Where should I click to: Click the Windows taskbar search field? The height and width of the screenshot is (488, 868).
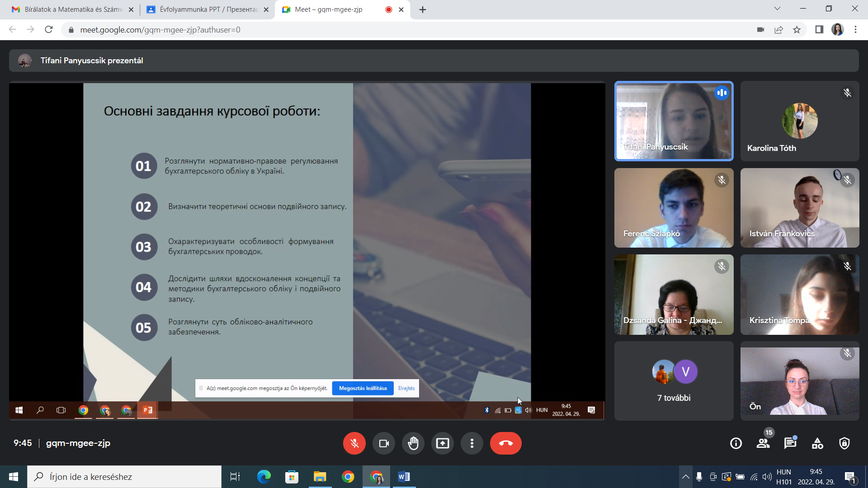124,477
